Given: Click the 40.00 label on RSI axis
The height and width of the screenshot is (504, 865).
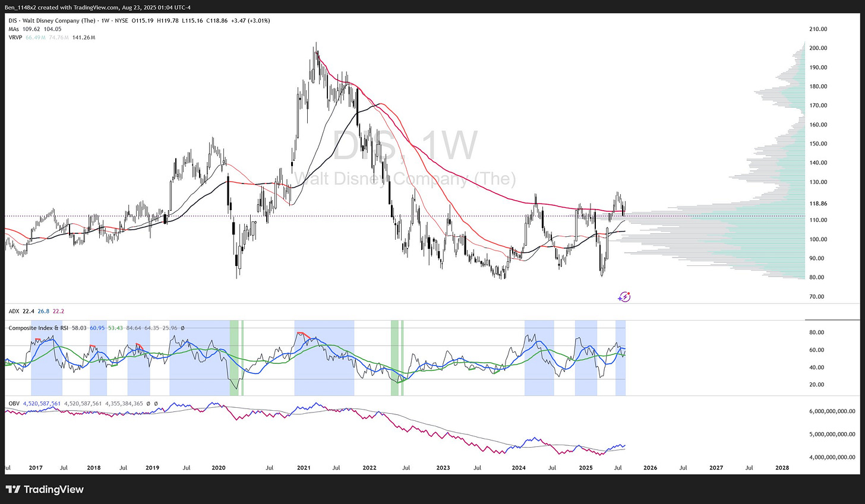Looking at the screenshot, I should click(817, 367).
